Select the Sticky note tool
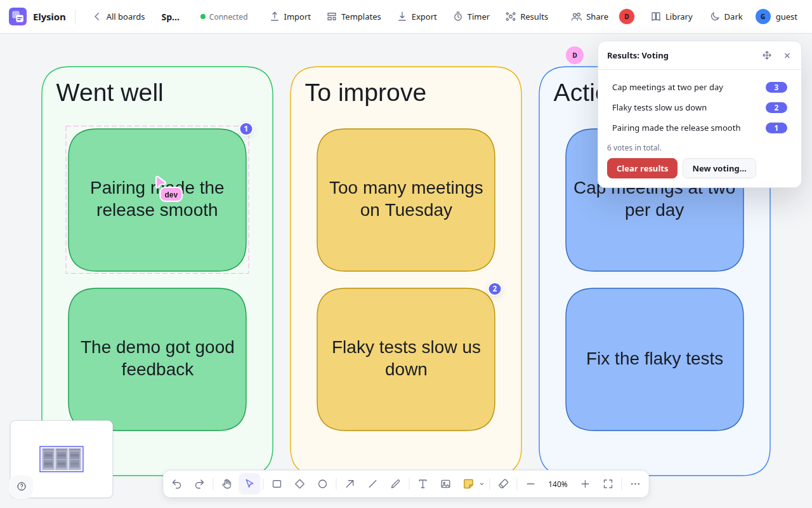812x508 pixels. click(x=468, y=484)
